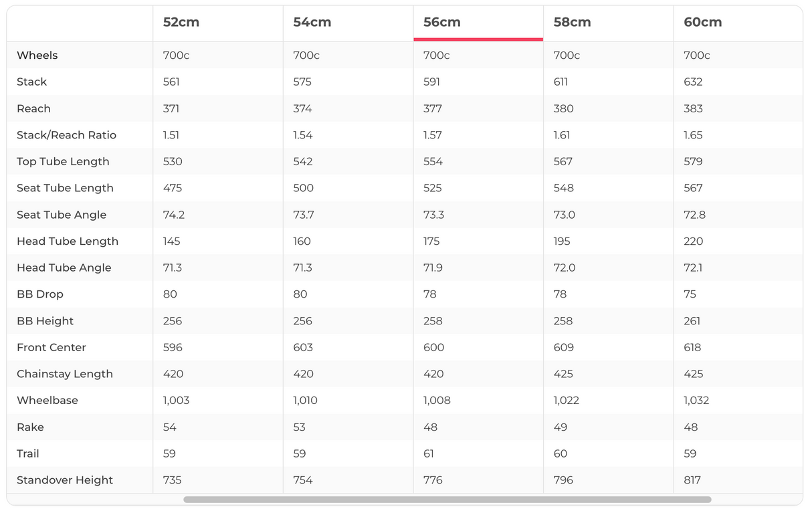Select the 52cm size column header
The image size is (812, 511).
click(181, 22)
